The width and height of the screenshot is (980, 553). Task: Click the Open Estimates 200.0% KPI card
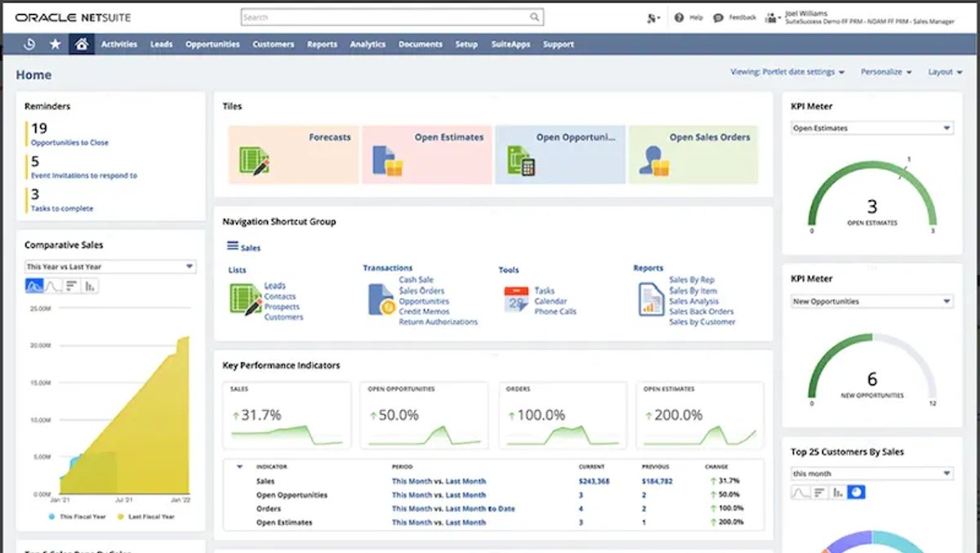pos(700,416)
